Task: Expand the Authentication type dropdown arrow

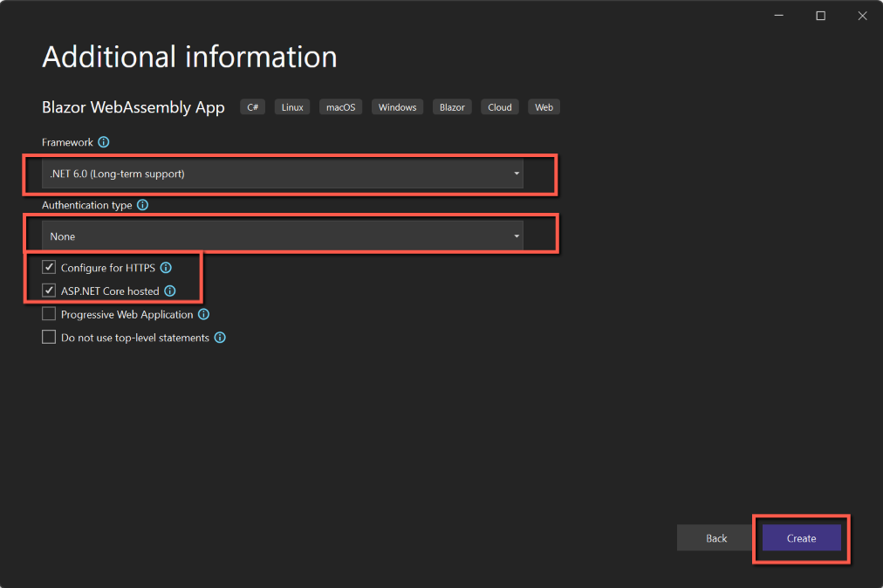Action: (517, 236)
